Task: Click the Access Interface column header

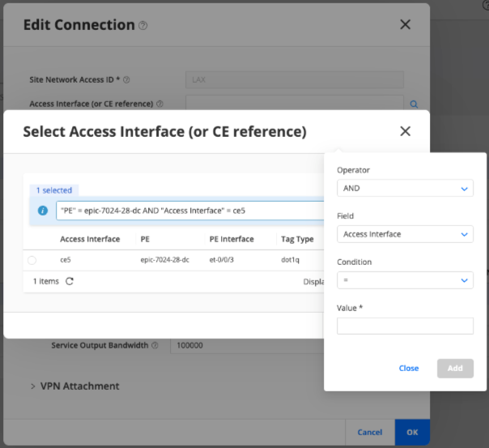Action: click(90, 239)
